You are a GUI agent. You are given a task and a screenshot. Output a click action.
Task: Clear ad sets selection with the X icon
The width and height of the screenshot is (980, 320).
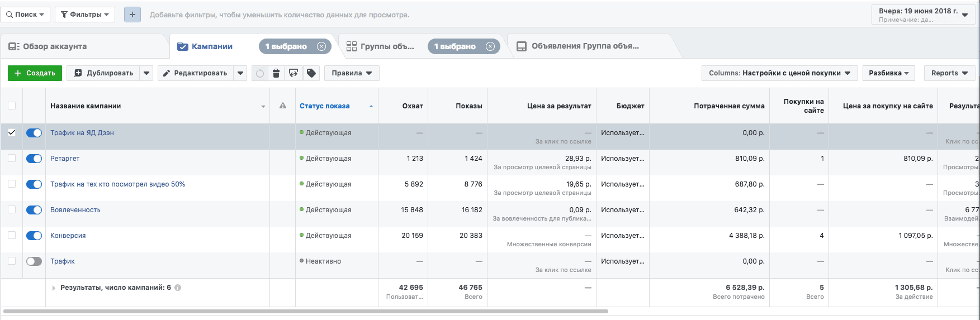click(490, 46)
